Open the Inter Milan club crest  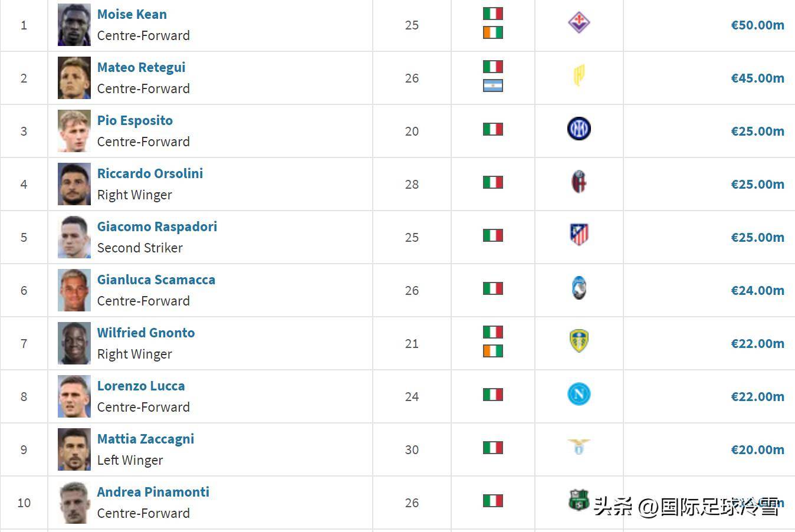point(579,129)
